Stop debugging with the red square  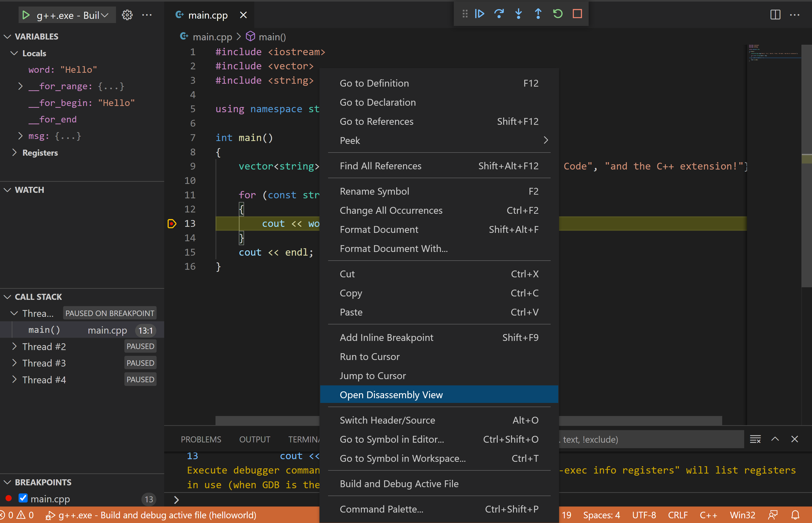tap(577, 14)
